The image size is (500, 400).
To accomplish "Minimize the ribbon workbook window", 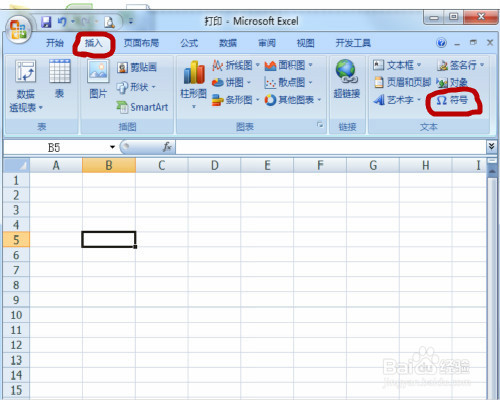I will (x=457, y=43).
